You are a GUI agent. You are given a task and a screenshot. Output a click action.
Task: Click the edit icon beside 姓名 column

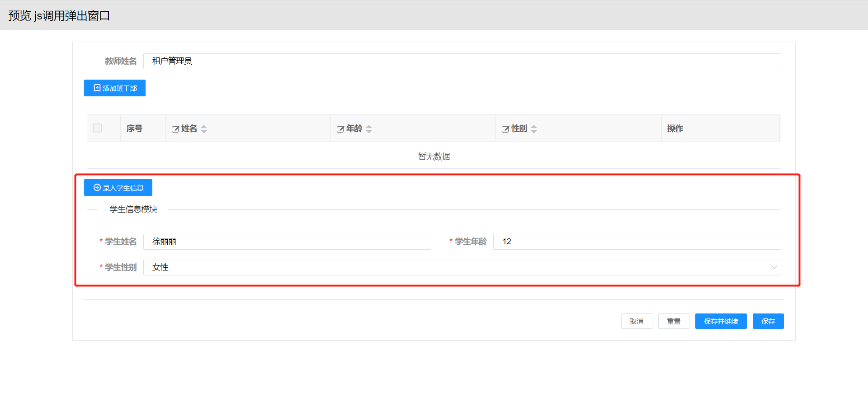[175, 129]
